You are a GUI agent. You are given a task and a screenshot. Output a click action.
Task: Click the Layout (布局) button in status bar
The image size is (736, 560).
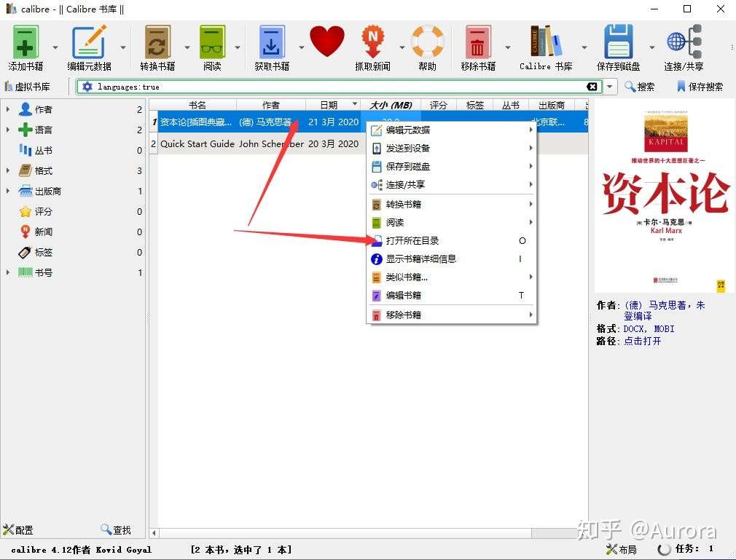coord(621,549)
